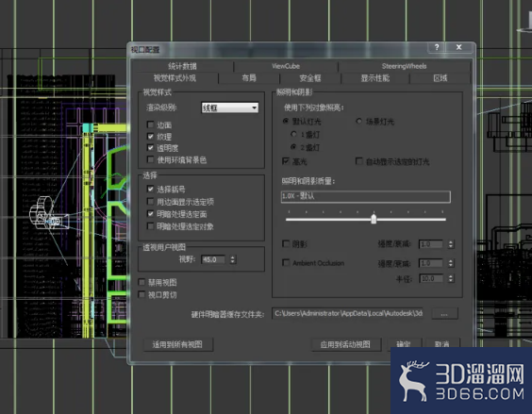
Task: Enable the 阴影 checkbox
Action: (x=286, y=243)
